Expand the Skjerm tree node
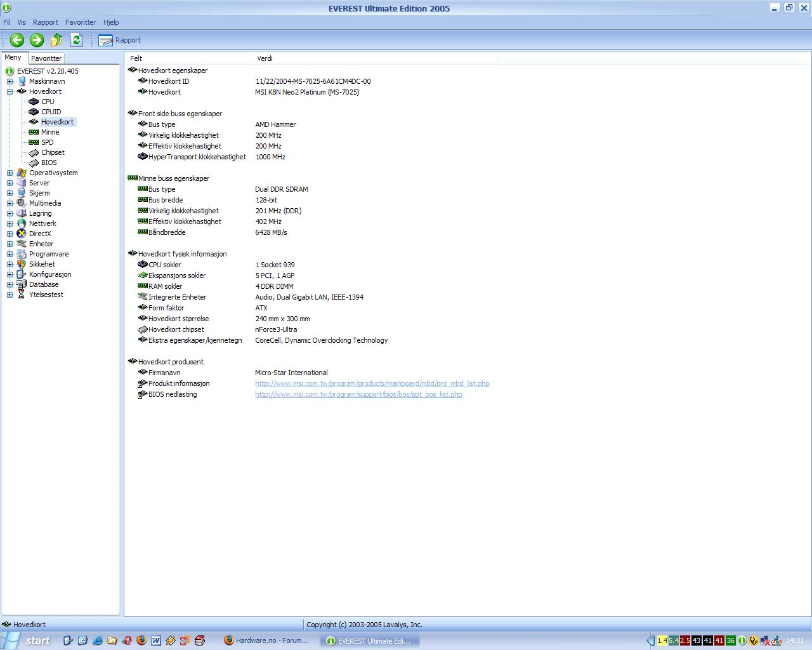Screen dimensions: 812x650 pos(10,193)
